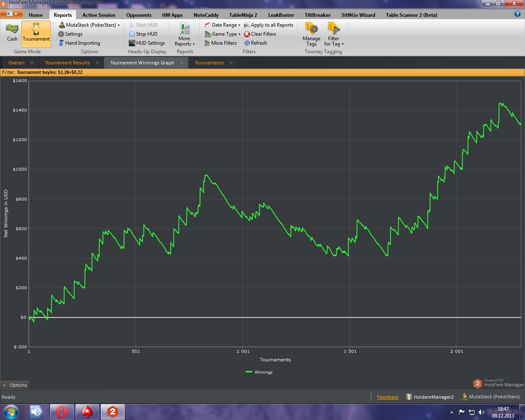The width and height of the screenshot is (525, 420).
Task: Select the Tournament Winnings Graph tab
Action: click(142, 63)
